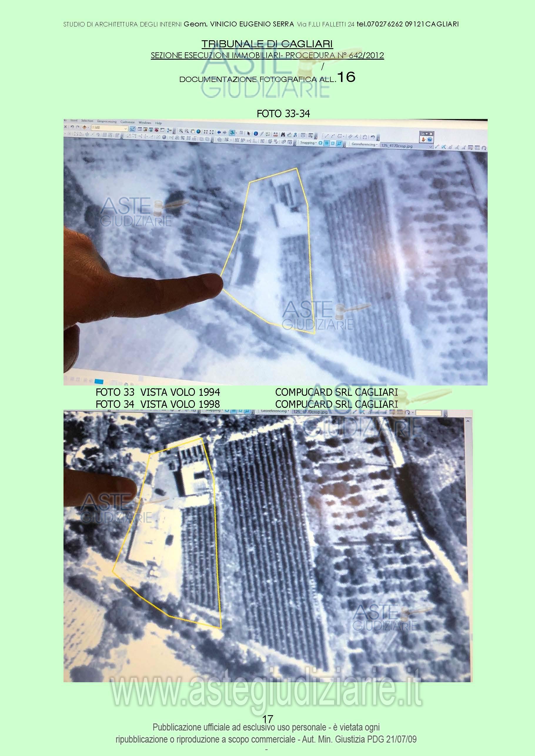Click the Add Data icon
The width and height of the screenshot is (535, 756).
(x=85, y=127)
